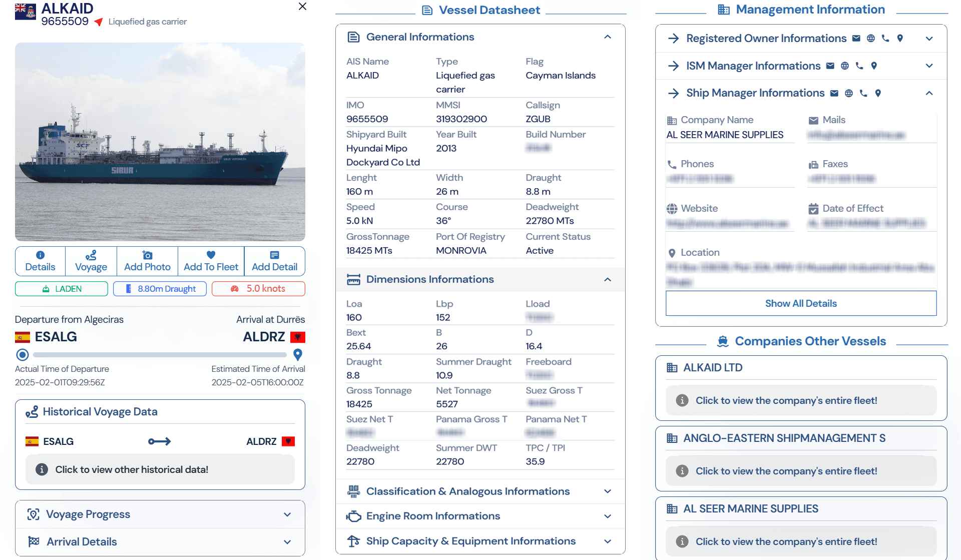The image size is (961, 560).
Task: Open the Voyage view for ALKAID
Action: (x=91, y=261)
